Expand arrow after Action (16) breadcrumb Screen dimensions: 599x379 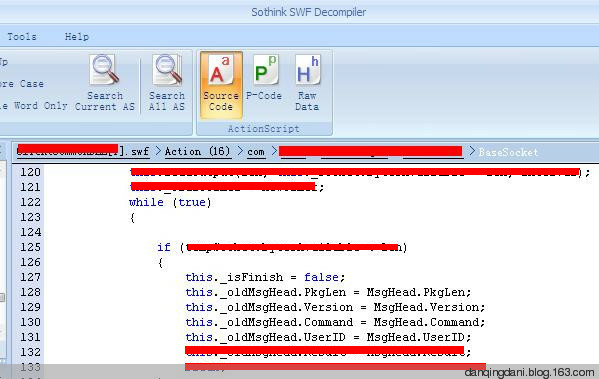[x=240, y=152]
